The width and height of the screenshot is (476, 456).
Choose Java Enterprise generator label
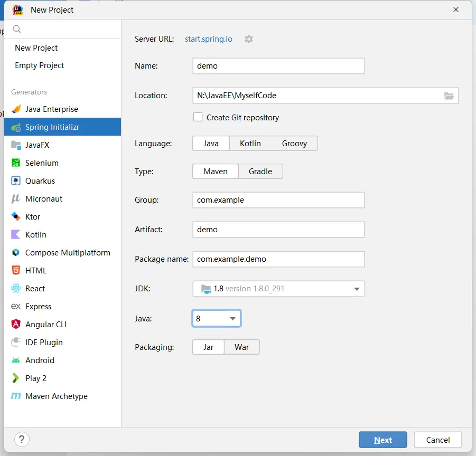[52, 109]
